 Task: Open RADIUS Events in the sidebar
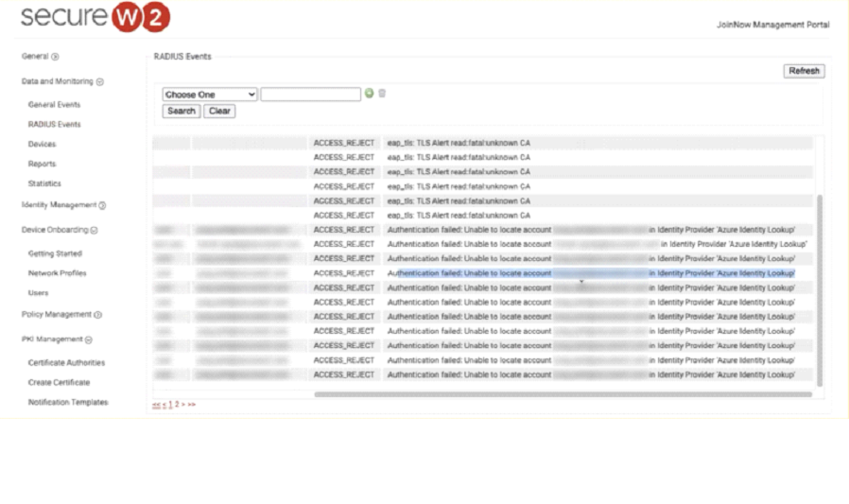[x=54, y=125]
